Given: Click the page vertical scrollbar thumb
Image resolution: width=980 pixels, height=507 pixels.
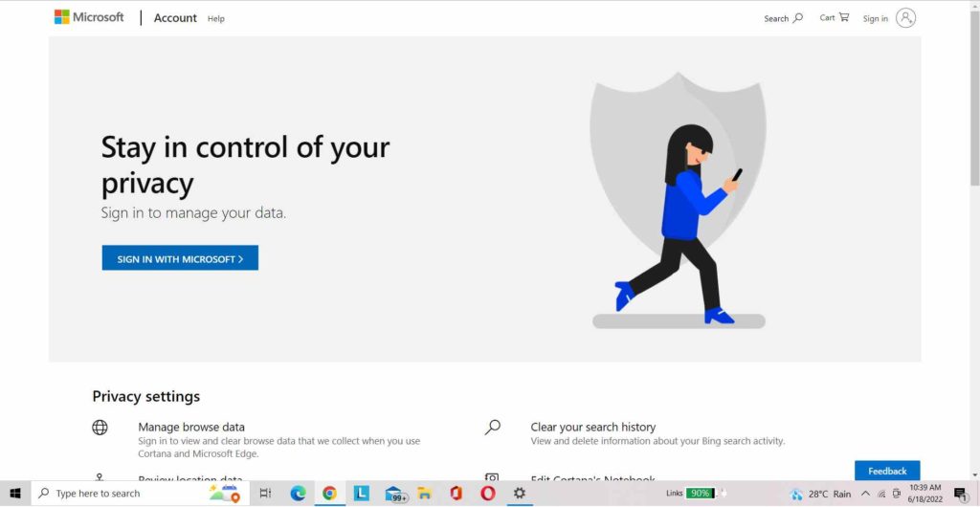Looking at the screenshot, I should click(974, 97).
